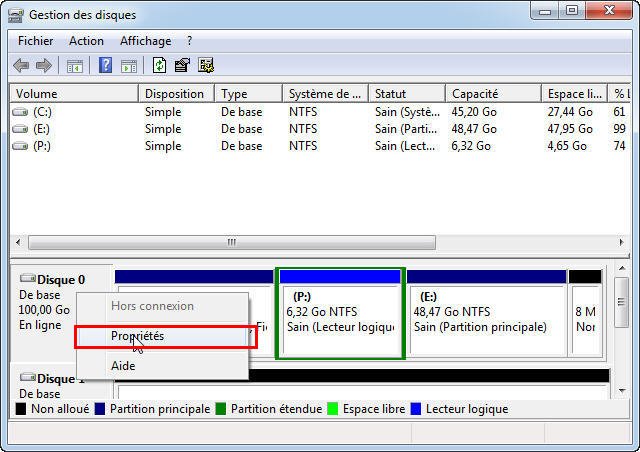This screenshot has width=640, height=452.
Task: Click the horizontal scrollbar right arrow
Action: tap(621, 243)
